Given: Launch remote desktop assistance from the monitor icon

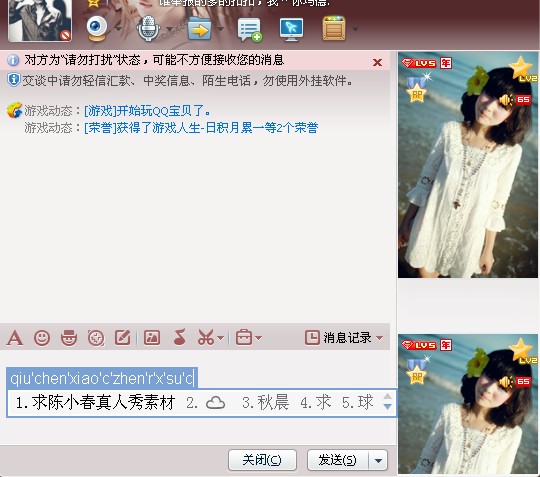Looking at the screenshot, I should 291,29.
